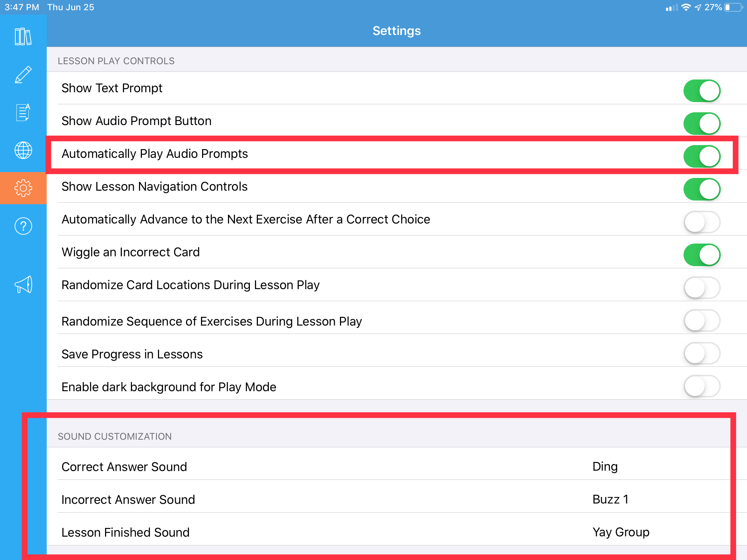
Task: Open the globe icon in sidebar
Action: (x=23, y=150)
